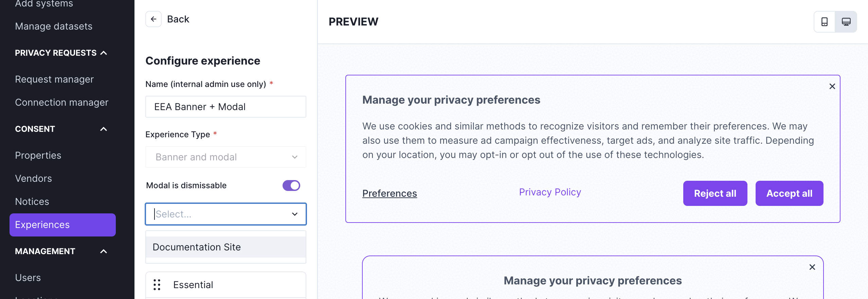
Task: Close the lower modal preview with X
Action: pyautogui.click(x=812, y=267)
